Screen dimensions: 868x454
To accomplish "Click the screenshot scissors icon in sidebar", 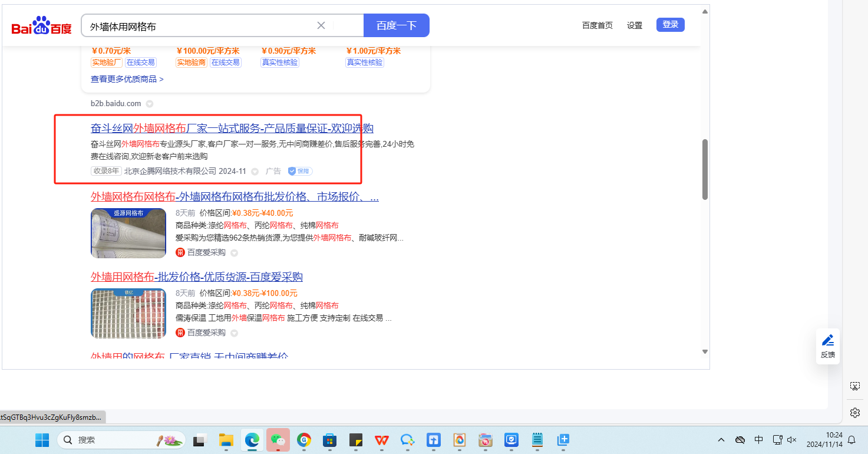I will [x=855, y=386].
